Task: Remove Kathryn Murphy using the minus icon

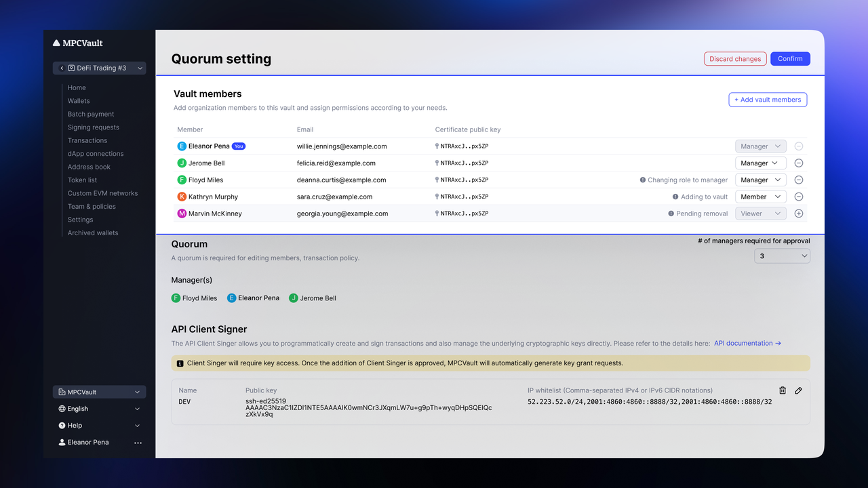Action: pos(798,197)
